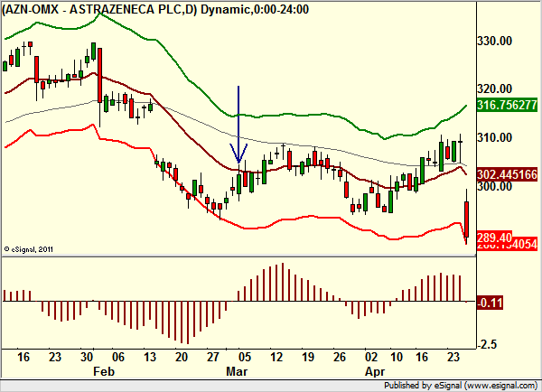Select the 05 date label

click(245, 357)
